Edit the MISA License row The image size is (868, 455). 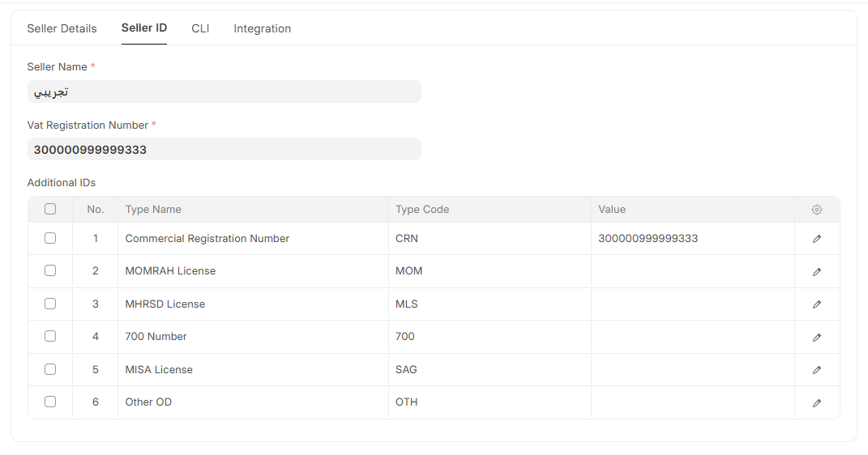pyautogui.click(x=816, y=370)
